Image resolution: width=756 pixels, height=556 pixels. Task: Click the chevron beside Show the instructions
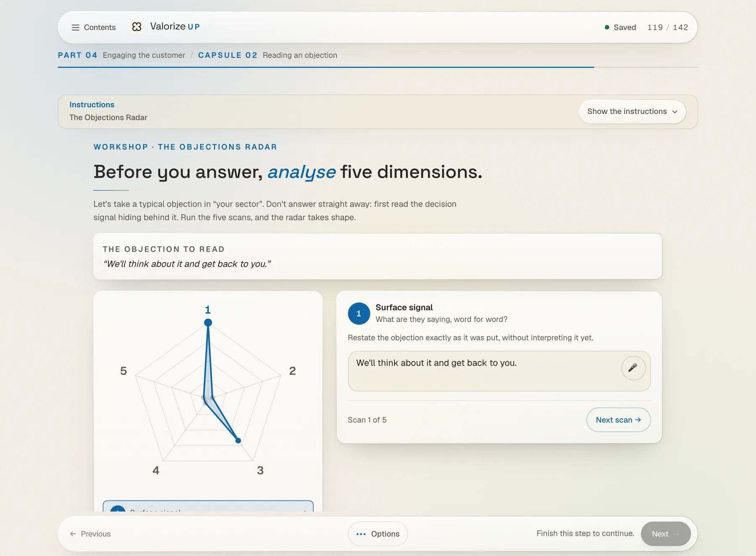(x=675, y=112)
